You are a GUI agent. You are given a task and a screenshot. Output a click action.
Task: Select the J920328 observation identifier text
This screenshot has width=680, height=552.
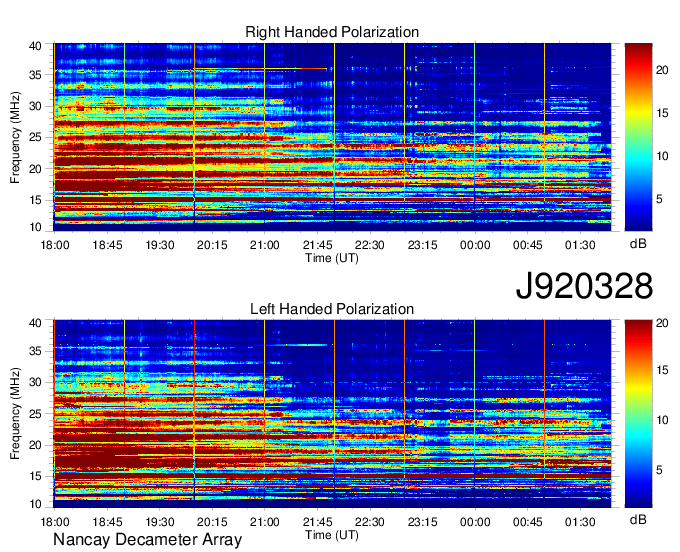point(584,286)
